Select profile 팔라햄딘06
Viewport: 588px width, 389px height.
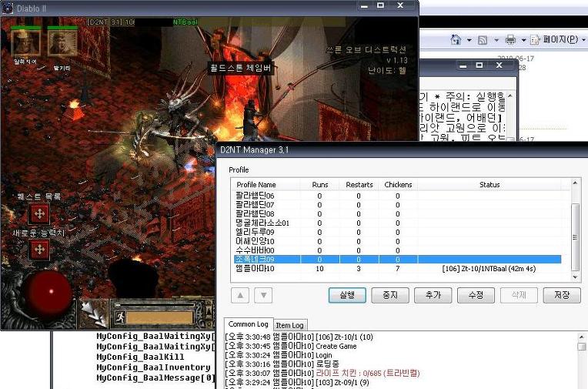coord(397,196)
